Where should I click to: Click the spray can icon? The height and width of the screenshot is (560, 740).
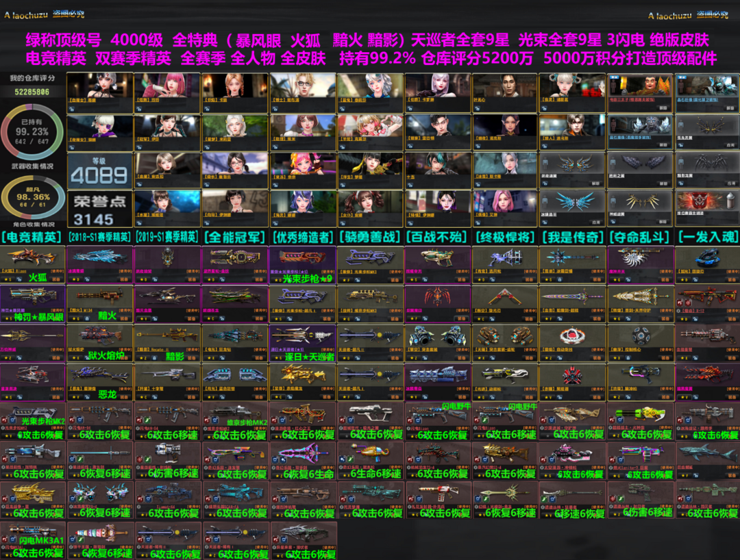click(x=730, y=201)
